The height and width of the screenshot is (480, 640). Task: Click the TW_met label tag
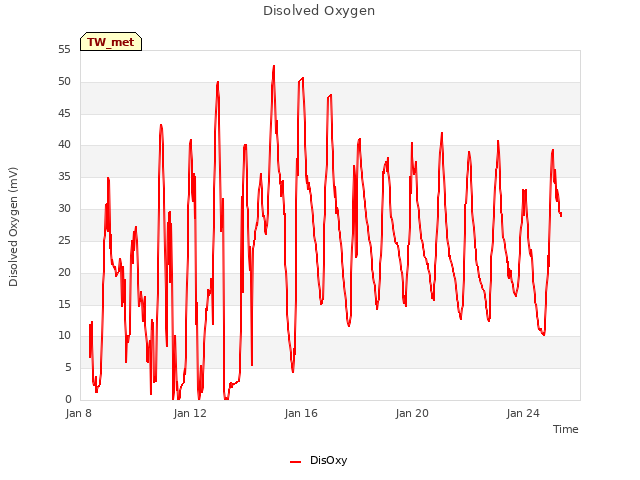coord(111,42)
